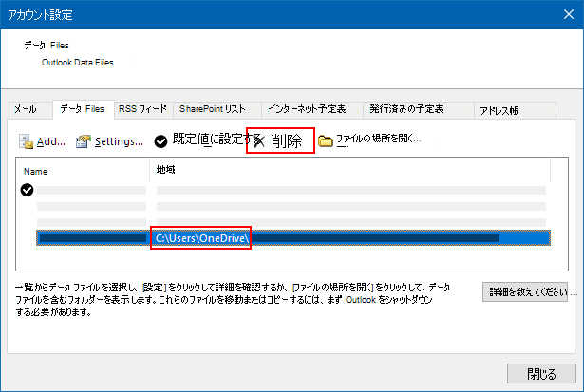Open the RSS フィード tab
Viewport: 584px width, 392px height.
[x=143, y=109]
